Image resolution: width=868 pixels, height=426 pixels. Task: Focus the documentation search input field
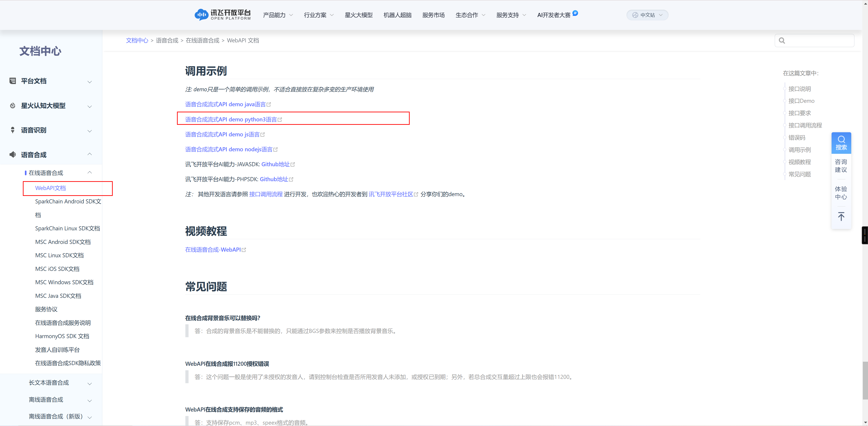814,41
